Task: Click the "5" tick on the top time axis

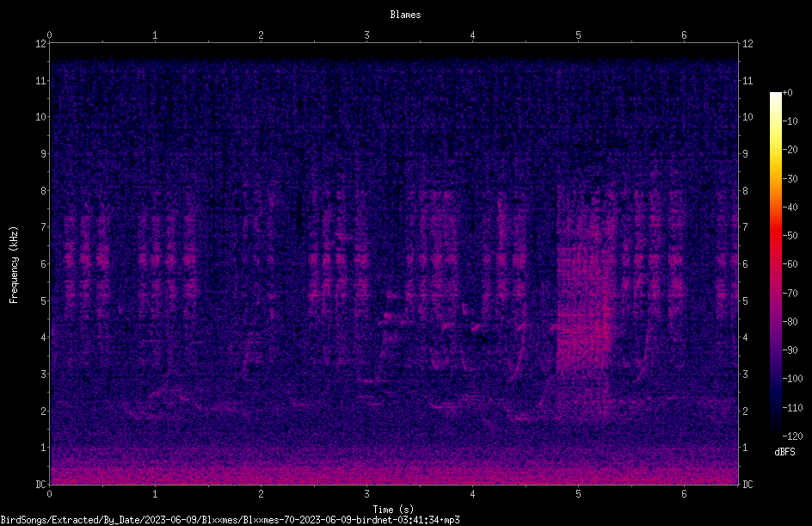Action: 578,35
